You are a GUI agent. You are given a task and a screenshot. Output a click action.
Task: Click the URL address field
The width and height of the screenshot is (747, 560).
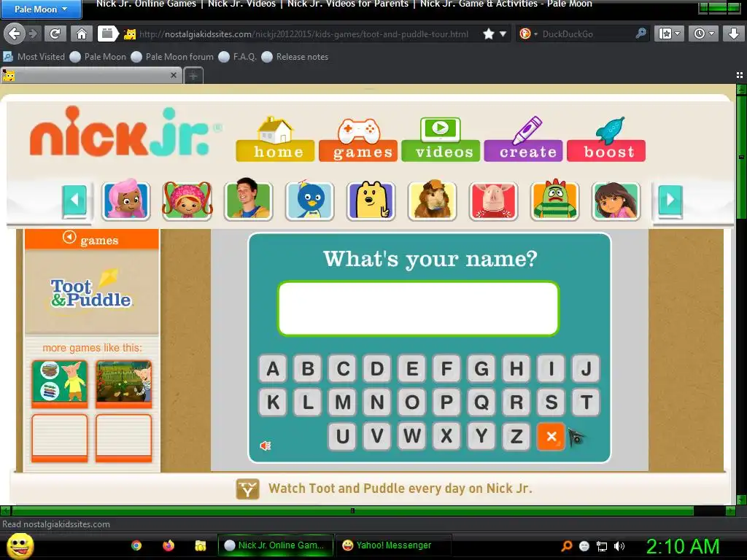tap(303, 34)
